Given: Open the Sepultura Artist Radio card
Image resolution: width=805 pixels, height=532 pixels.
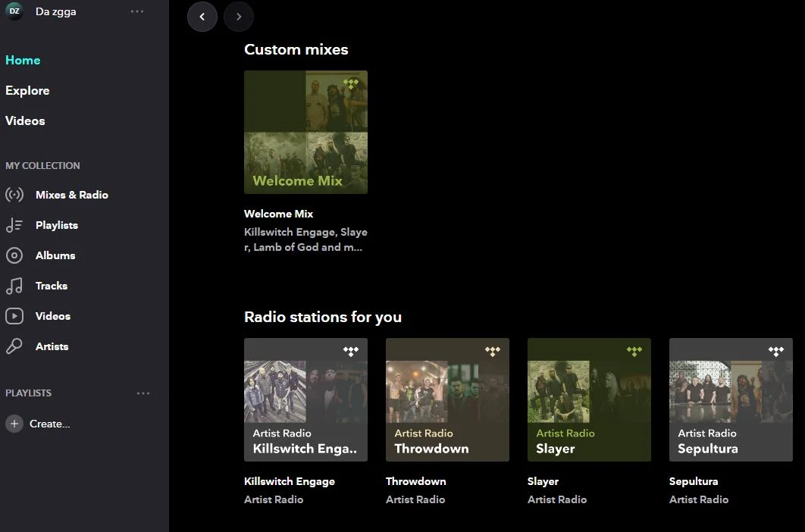Looking at the screenshot, I should (731, 399).
